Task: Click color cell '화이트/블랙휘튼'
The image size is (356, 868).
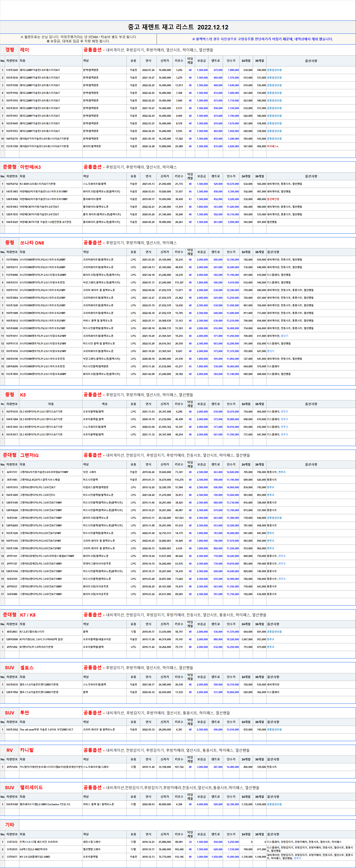Action: pyautogui.click(x=92, y=146)
